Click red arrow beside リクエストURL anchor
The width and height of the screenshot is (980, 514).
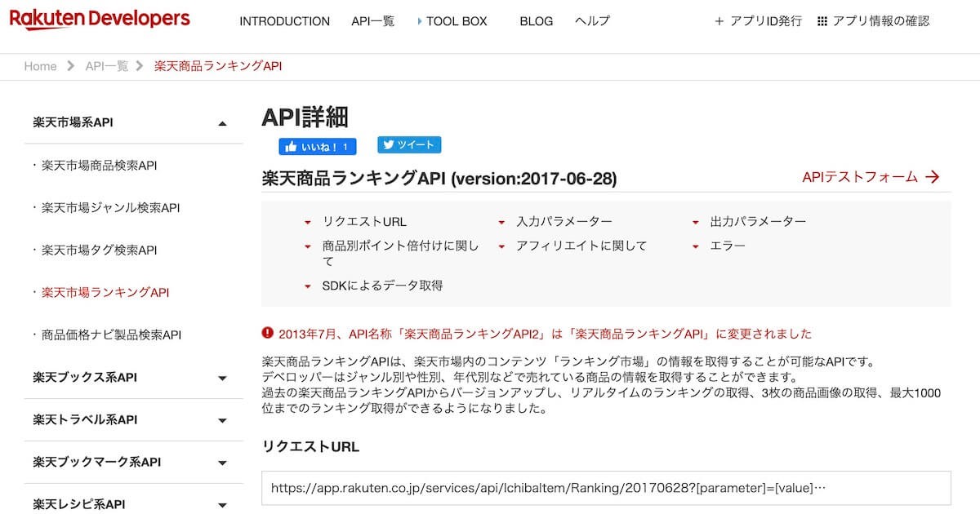[x=307, y=222]
